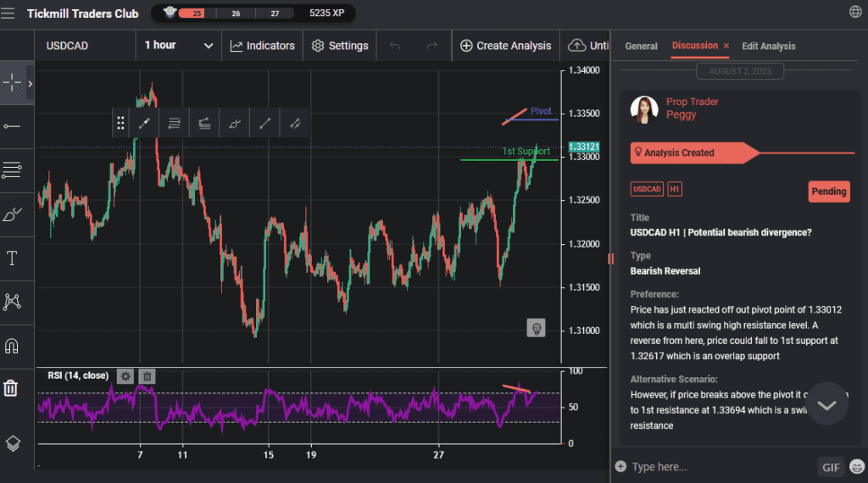Open the emoji picker

click(856, 467)
